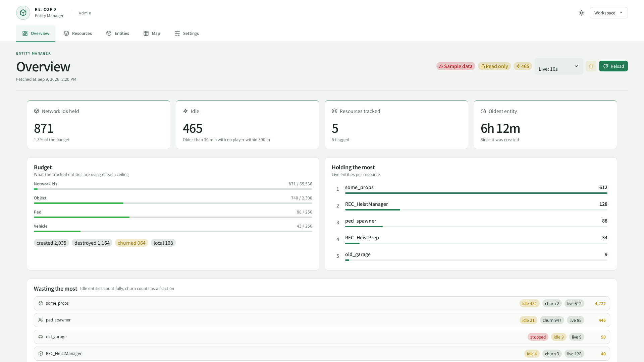Click the lightning 465 idle badge
The height and width of the screenshot is (362, 644).
point(523,66)
